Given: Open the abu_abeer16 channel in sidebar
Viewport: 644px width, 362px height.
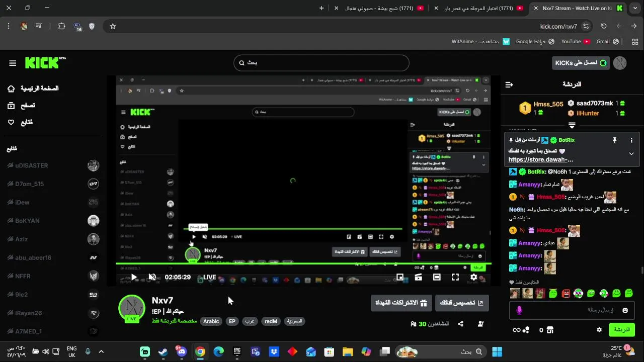Looking at the screenshot, I should pyautogui.click(x=53, y=257).
